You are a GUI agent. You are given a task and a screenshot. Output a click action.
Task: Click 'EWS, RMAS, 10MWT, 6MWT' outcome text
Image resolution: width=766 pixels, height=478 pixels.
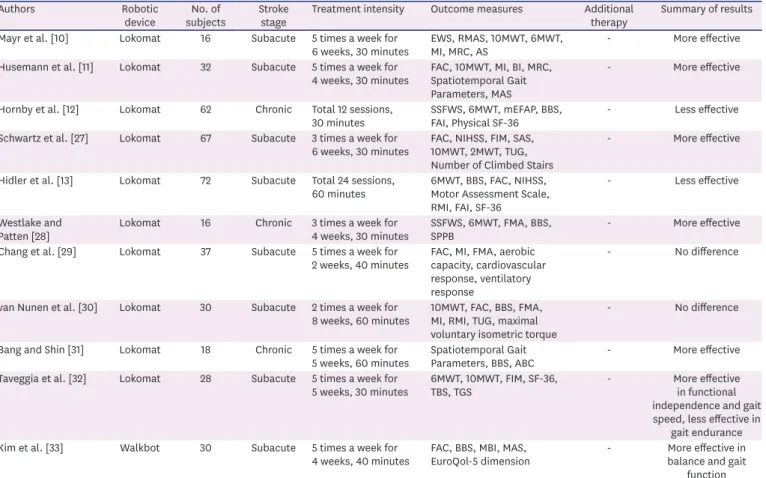point(496,39)
